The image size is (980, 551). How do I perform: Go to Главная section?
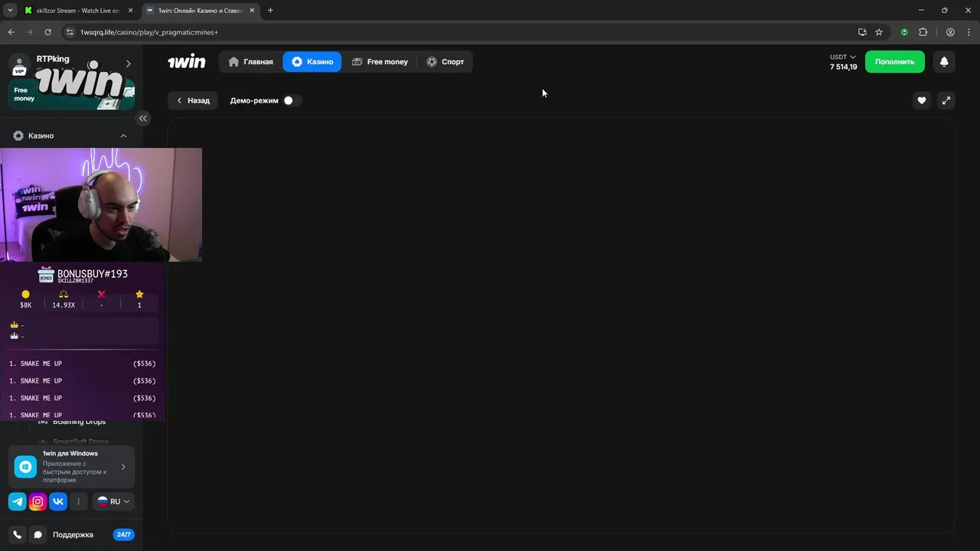(x=250, y=62)
